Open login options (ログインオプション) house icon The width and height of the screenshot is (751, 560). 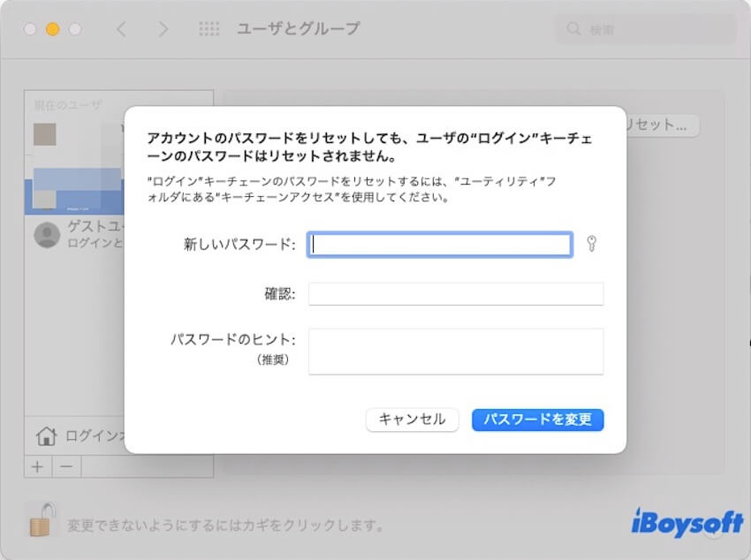coord(47,435)
